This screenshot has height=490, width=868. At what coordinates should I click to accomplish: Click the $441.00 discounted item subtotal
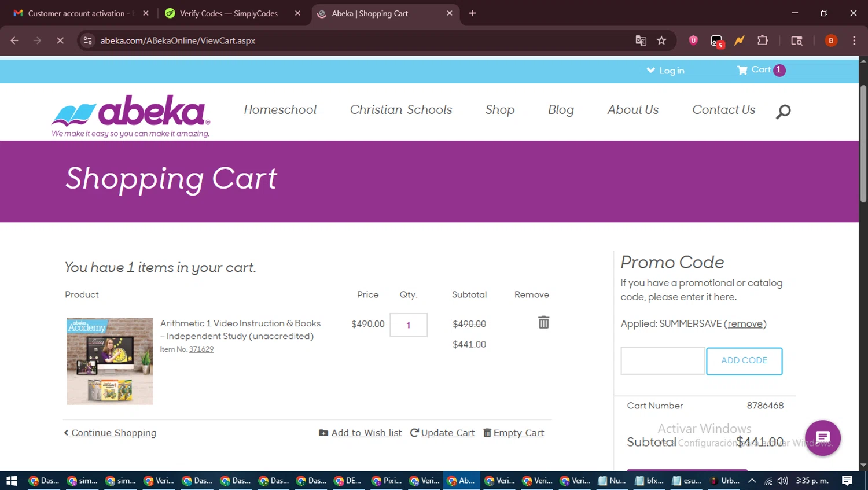click(x=469, y=344)
